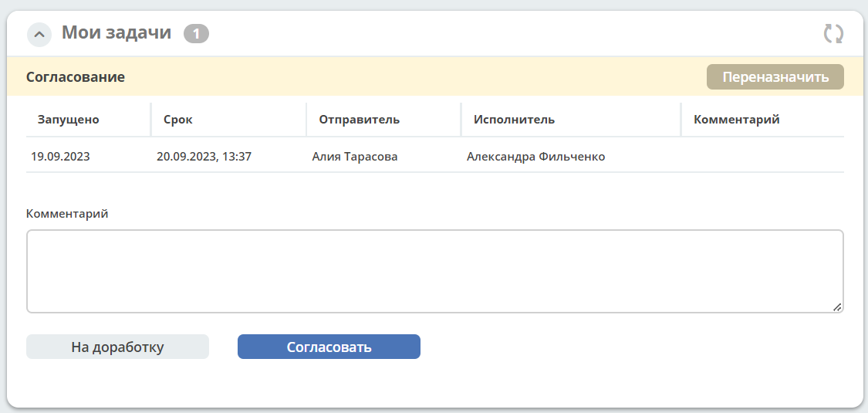Screen dimensions: 868x413
Task: Click the Комментарий label above text area
Action: [68, 214]
